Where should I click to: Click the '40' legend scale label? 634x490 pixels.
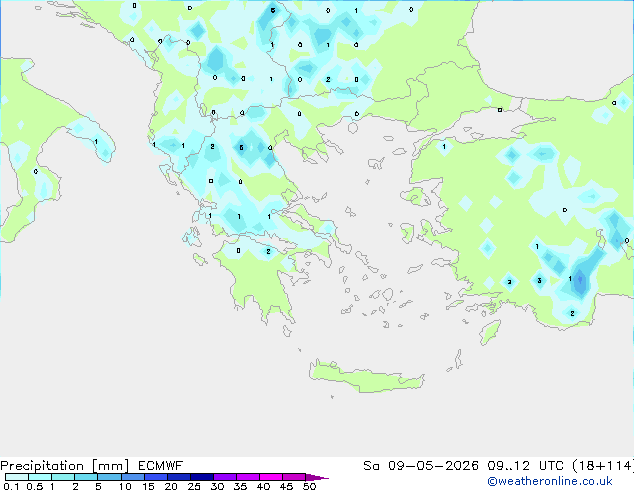(263, 486)
